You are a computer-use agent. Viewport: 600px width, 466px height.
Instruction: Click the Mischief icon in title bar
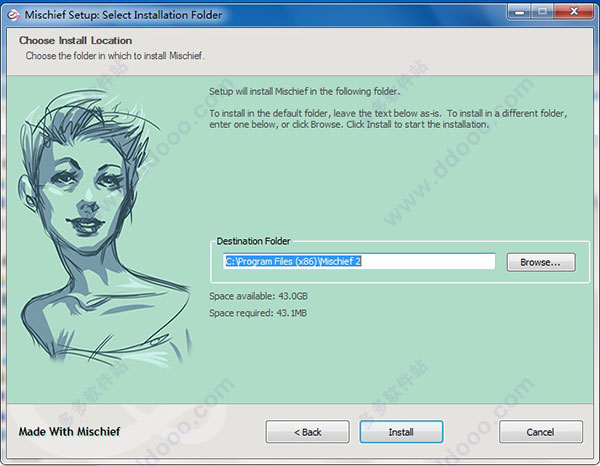[14, 15]
